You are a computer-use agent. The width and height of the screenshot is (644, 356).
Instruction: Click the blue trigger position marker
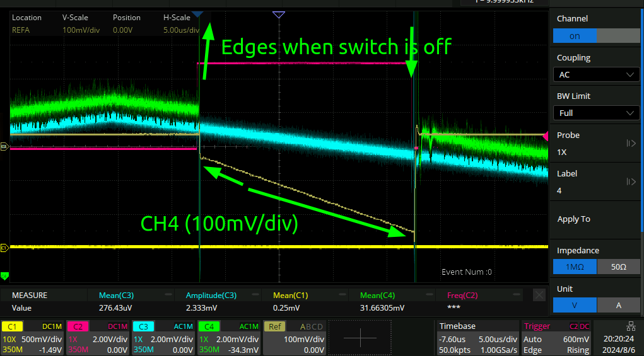click(x=197, y=14)
